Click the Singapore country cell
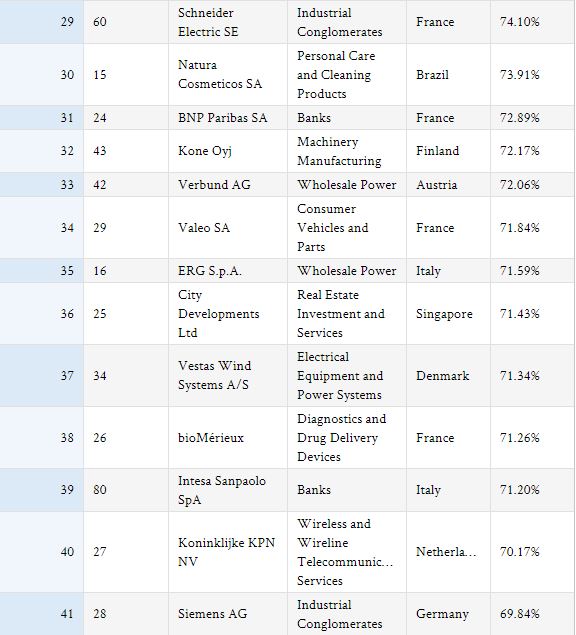This screenshot has height=635, width=576. coord(448,313)
